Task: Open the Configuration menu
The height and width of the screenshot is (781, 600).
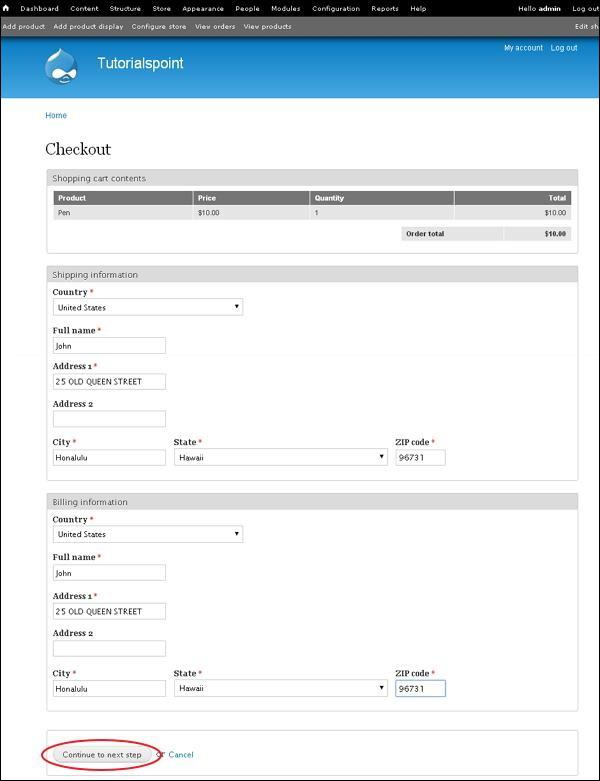Action: (336, 8)
